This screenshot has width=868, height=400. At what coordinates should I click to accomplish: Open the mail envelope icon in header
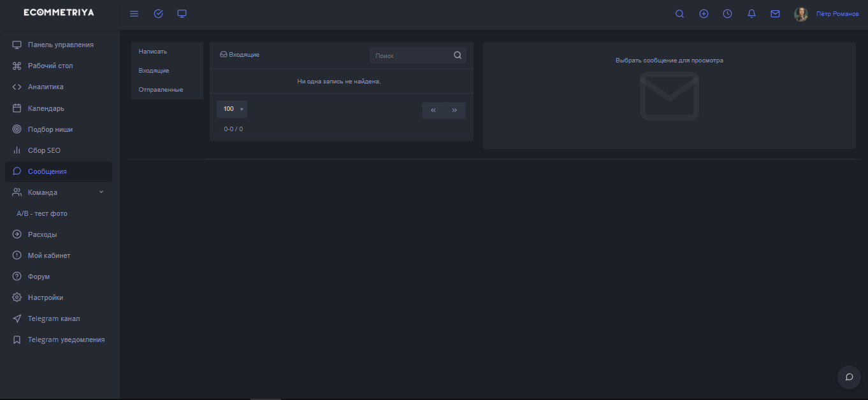point(775,14)
